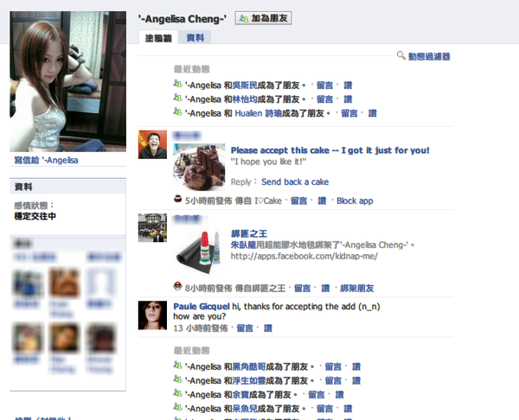Screen dimensions: 519x420
Task: Select the 塗鴉牆 wall tab
Action: [x=158, y=38]
